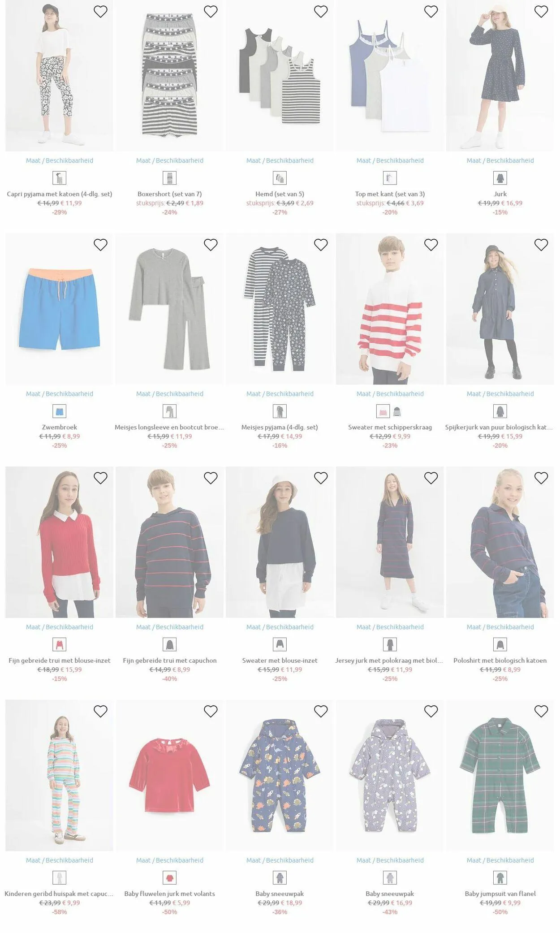Select grey striped color swatch of Sweater
Viewport: 560px width, 933px height.
(397, 411)
